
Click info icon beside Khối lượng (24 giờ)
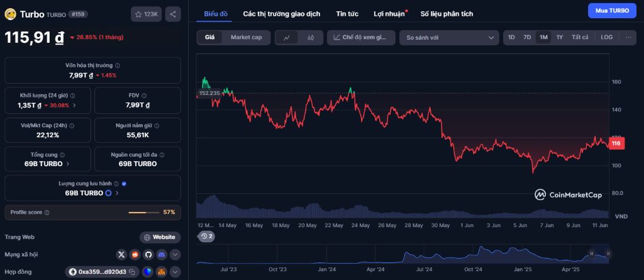pyautogui.click(x=73, y=96)
